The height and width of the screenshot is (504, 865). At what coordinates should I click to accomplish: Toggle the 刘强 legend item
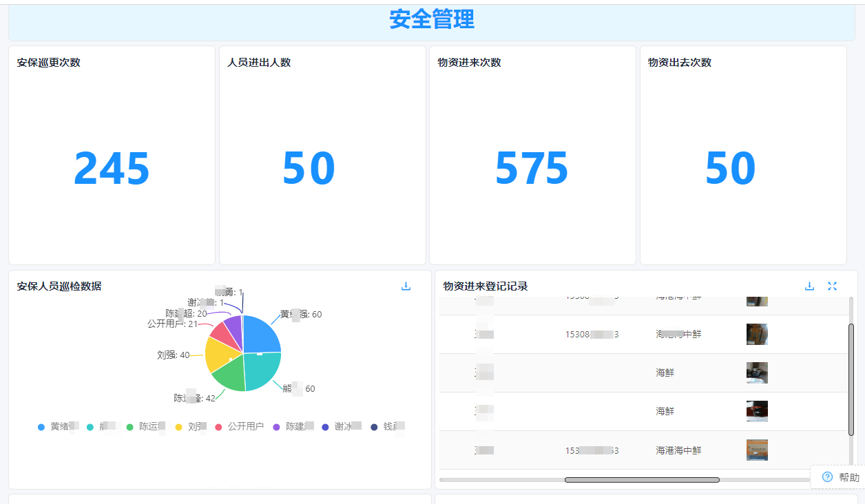pos(191,426)
